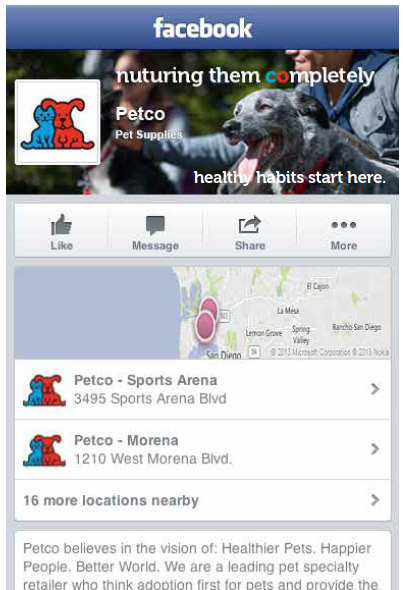Select the upper pink map pin
Image resolution: width=403 pixels, height=590 pixels.
pyautogui.click(x=209, y=308)
